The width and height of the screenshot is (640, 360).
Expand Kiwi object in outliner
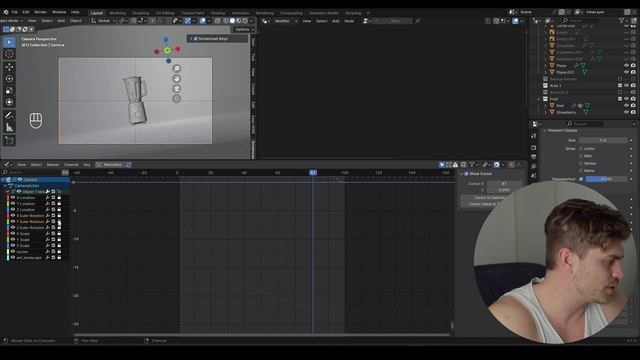tap(546, 106)
